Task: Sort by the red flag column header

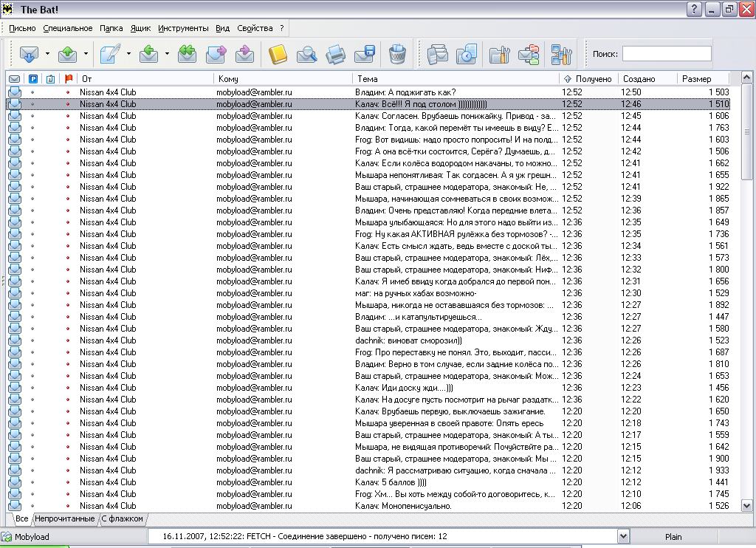Action: click(69, 78)
